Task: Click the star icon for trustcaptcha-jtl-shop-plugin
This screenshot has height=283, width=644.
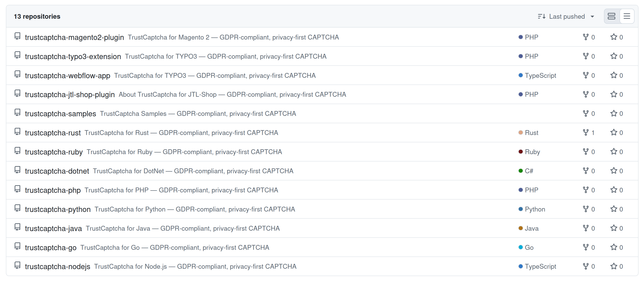Action: (614, 94)
